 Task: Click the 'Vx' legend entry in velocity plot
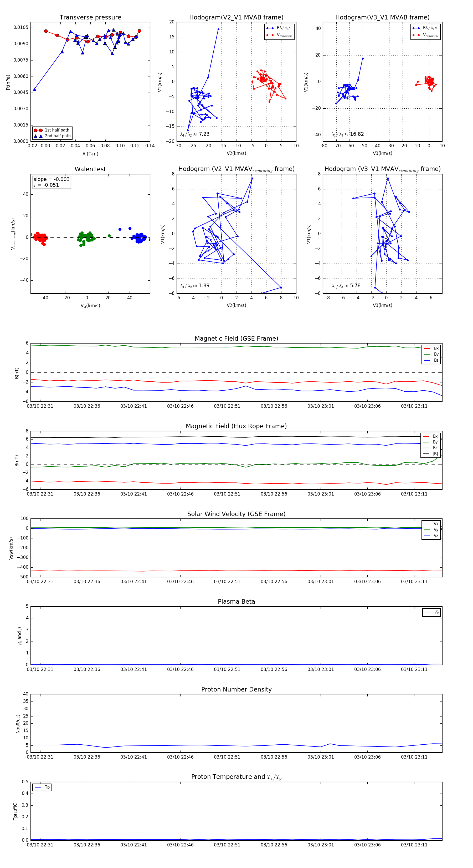pyautogui.click(x=431, y=524)
